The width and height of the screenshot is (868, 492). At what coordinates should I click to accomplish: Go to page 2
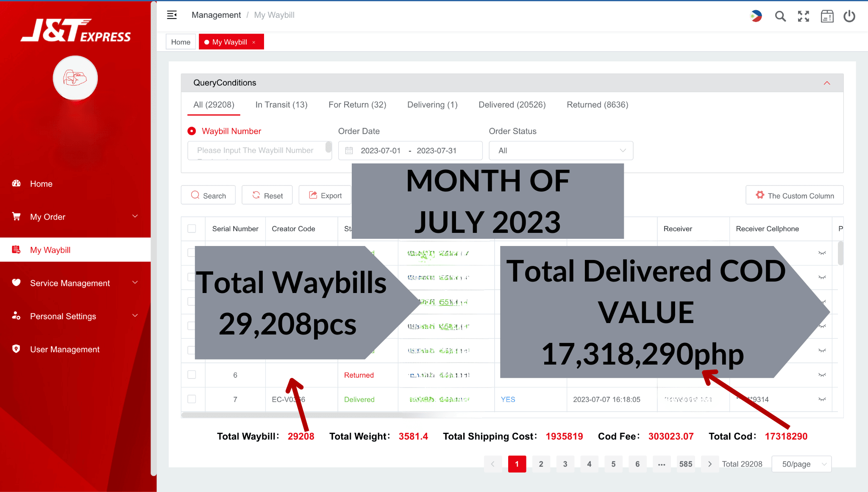pos(541,464)
